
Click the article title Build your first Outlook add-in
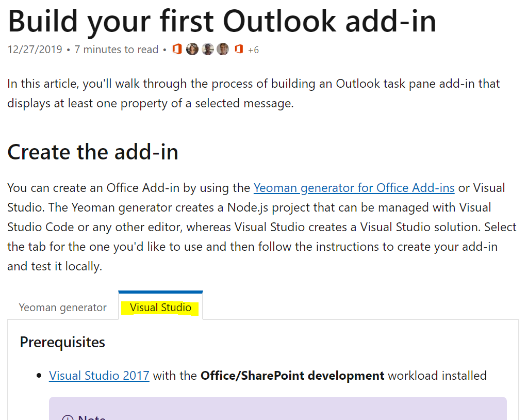[222, 22]
